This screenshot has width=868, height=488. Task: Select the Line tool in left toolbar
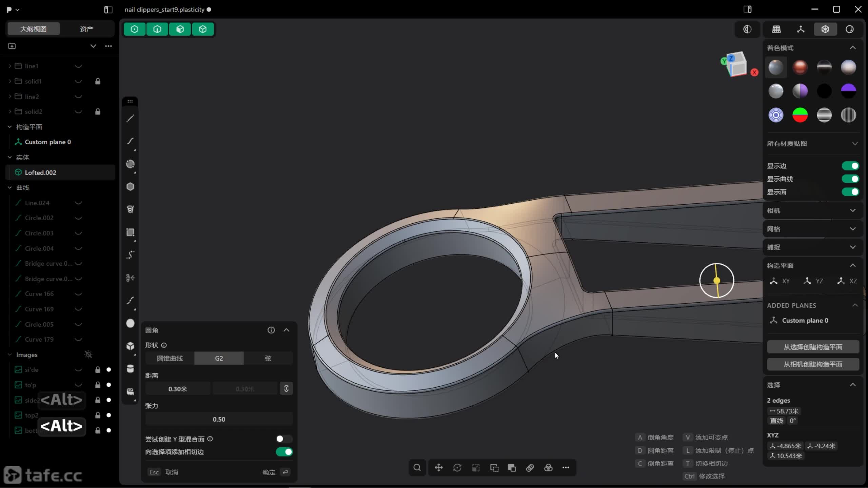(x=130, y=118)
